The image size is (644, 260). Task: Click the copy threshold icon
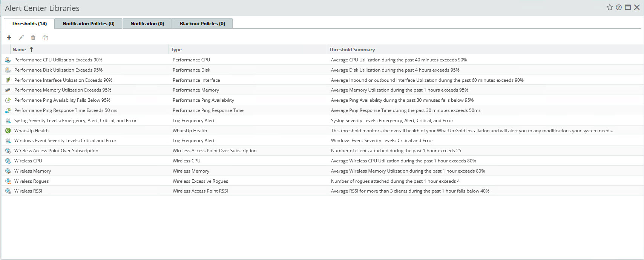tap(45, 38)
